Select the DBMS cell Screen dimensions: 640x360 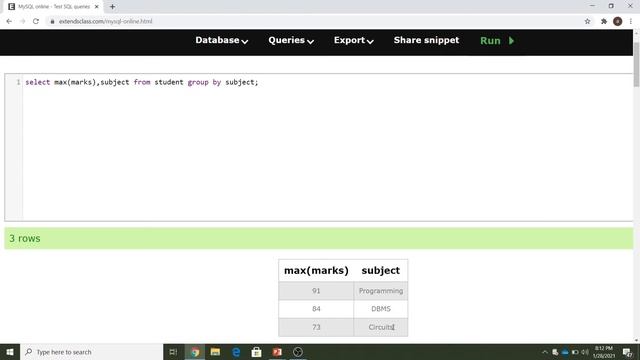[381, 309]
